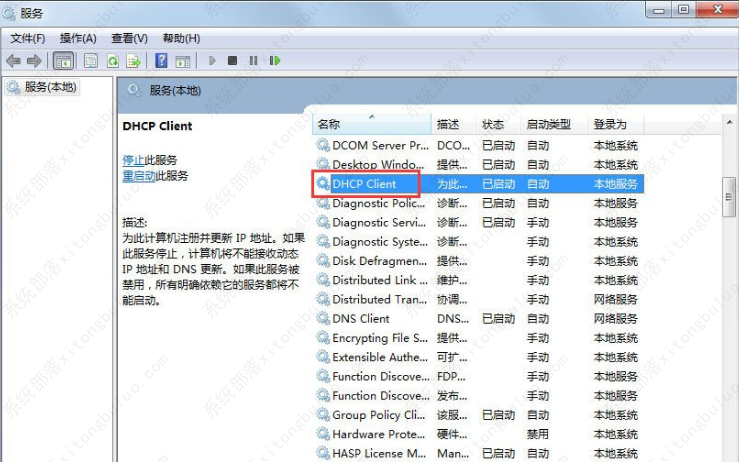The width and height of the screenshot is (739, 462).
Task: Click the gear icon of Disk Defragmen... row
Action: (x=323, y=261)
